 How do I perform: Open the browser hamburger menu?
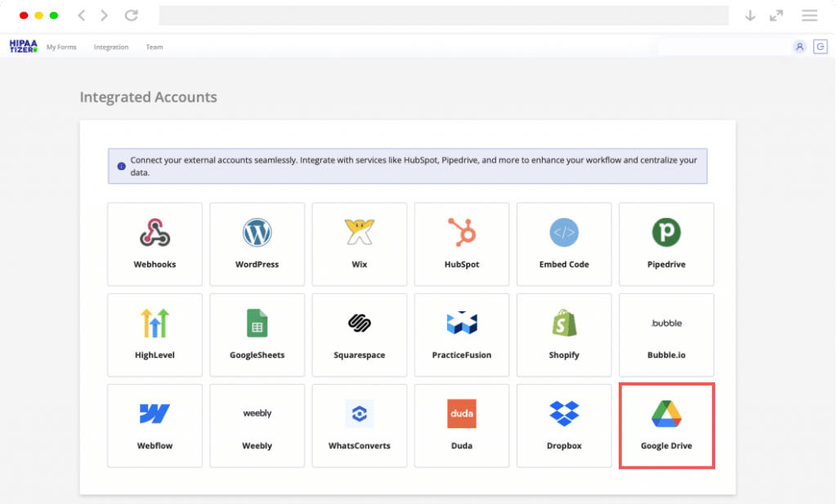pos(810,16)
